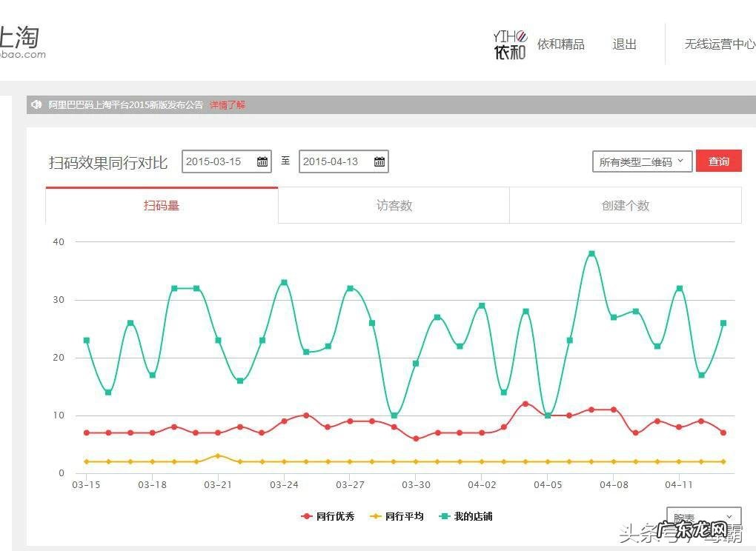Image resolution: width=756 pixels, height=551 pixels.
Task: Open the 无线运营中心 link
Action: tap(719, 44)
